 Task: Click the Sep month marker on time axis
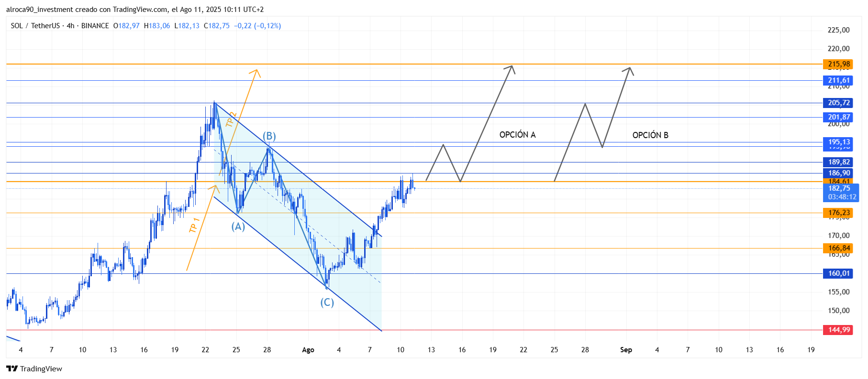tap(626, 350)
